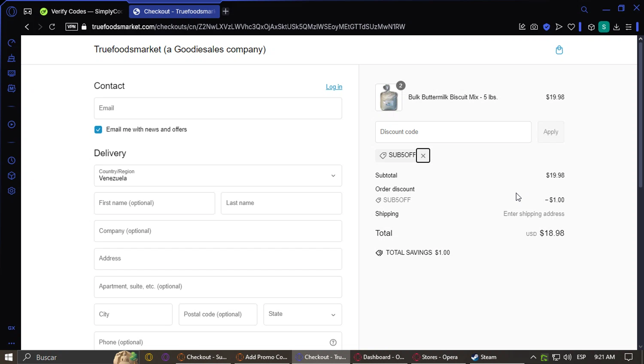644x364 pixels.
Task: Toggle the VPN badge in address bar
Action: pos(71,27)
